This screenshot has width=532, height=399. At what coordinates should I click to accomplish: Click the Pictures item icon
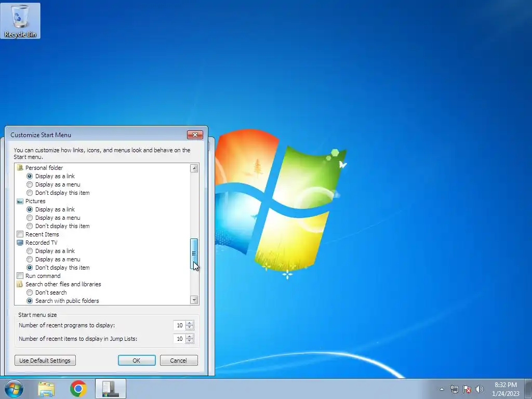pos(20,201)
